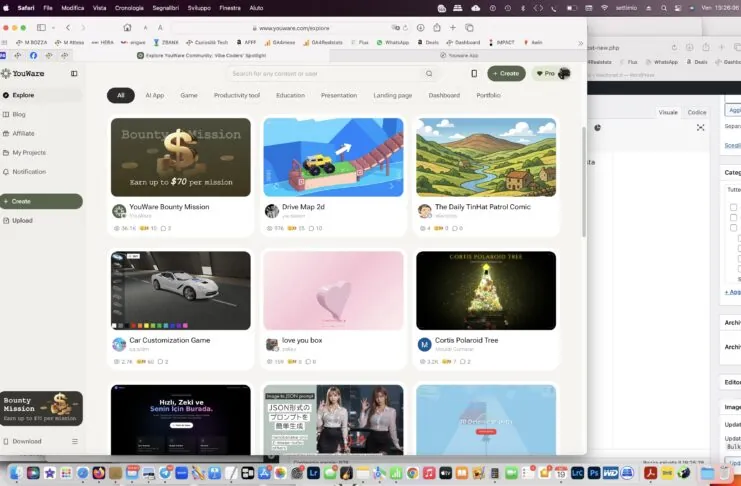Open dropdown arrow beside Safari sidebar button

click(x=53, y=28)
